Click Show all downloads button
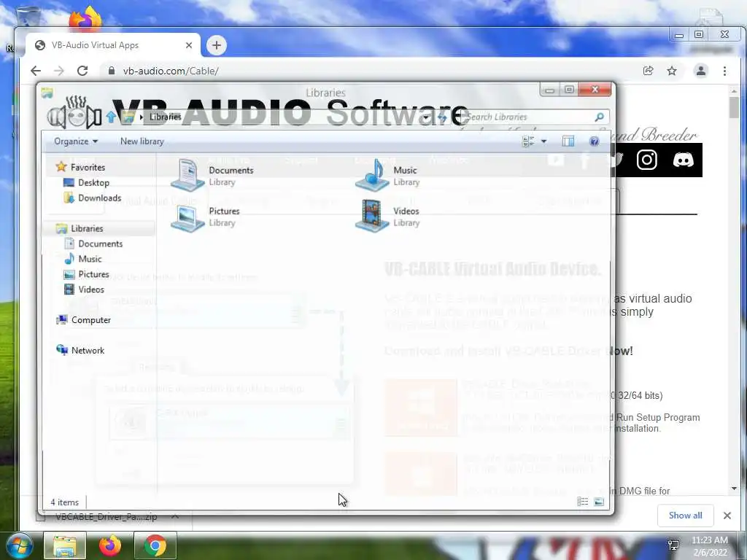The width and height of the screenshot is (747, 560). (685, 516)
